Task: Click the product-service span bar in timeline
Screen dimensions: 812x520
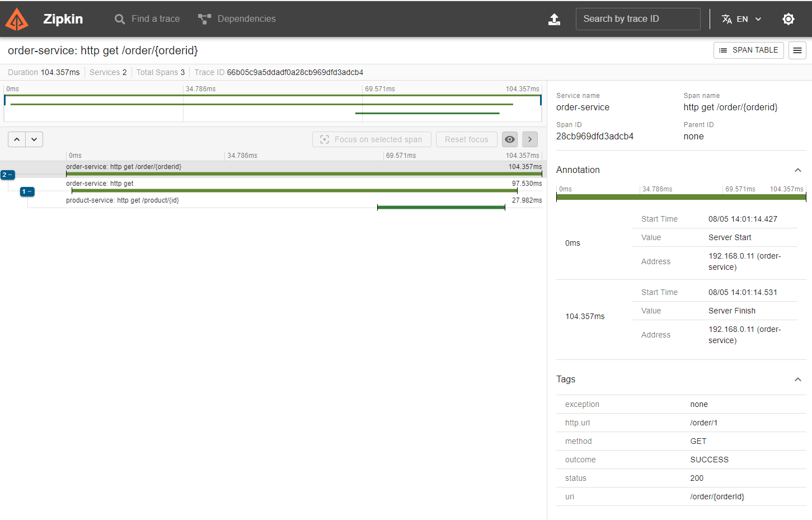Action: [x=441, y=208]
